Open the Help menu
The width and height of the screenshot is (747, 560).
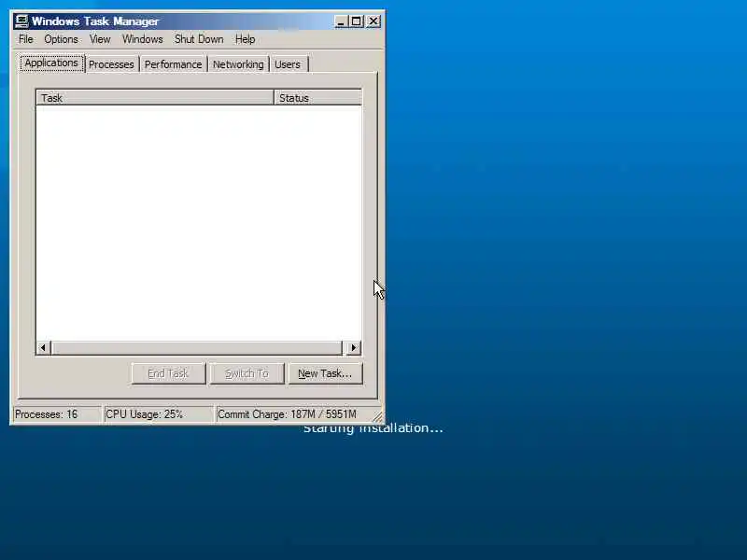[x=245, y=39]
